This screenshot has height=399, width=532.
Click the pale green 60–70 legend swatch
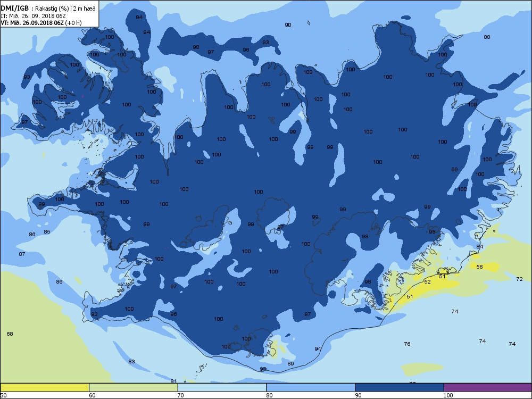pos(134,387)
